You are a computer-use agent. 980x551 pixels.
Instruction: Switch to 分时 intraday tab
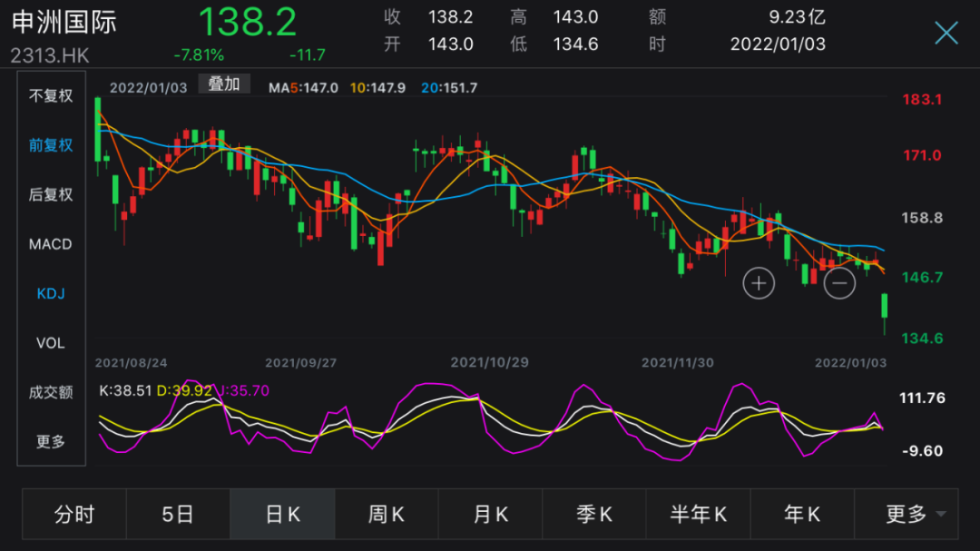pyautogui.click(x=74, y=514)
